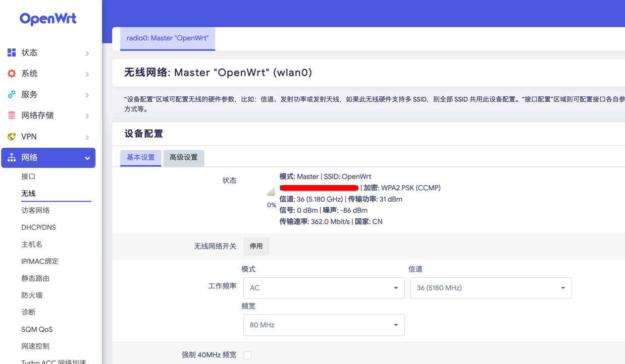The width and height of the screenshot is (625, 364).
Task: Open the 频宽 80 MHz dropdown
Action: pos(324,325)
